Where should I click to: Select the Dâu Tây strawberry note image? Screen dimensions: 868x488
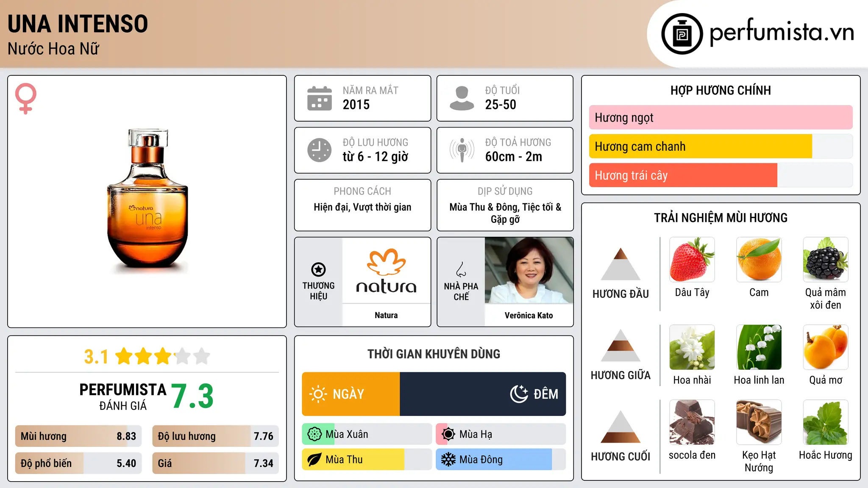(692, 260)
